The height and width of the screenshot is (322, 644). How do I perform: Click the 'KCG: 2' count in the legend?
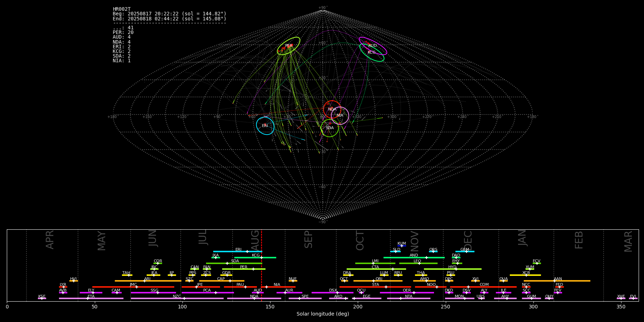coord(122,51)
